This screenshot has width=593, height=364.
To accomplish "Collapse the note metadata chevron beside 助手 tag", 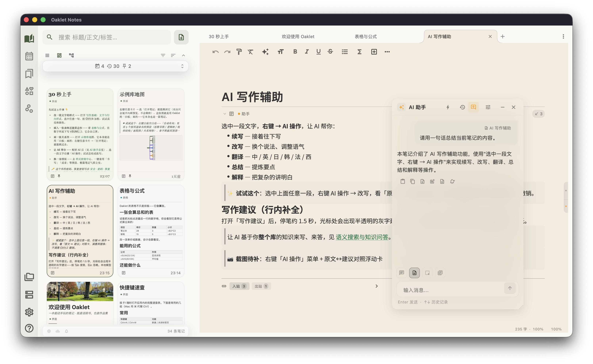I will pos(225,114).
